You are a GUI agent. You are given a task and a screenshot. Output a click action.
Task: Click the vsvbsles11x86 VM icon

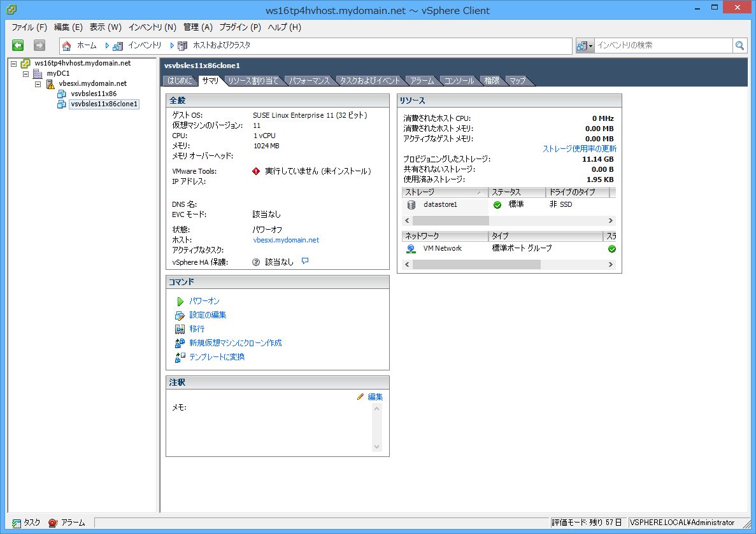click(x=62, y=94)
